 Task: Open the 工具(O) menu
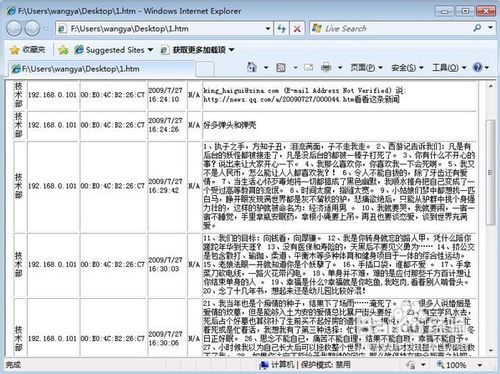point(449,68)
